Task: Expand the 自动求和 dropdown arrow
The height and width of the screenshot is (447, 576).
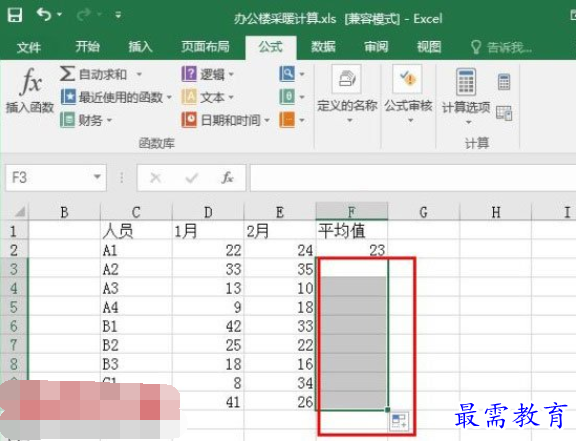Action: [139, 75]
